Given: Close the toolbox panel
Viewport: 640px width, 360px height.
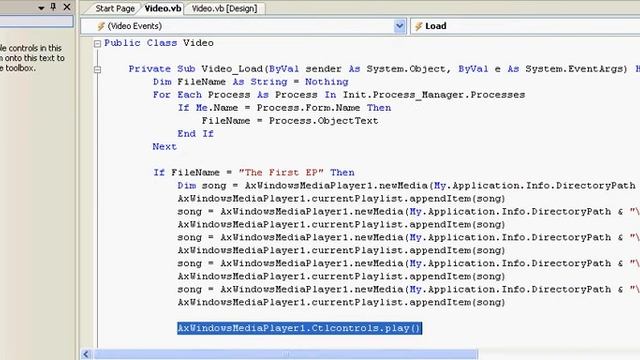Looking at the screenshot, I should click(x=67, y=7).
